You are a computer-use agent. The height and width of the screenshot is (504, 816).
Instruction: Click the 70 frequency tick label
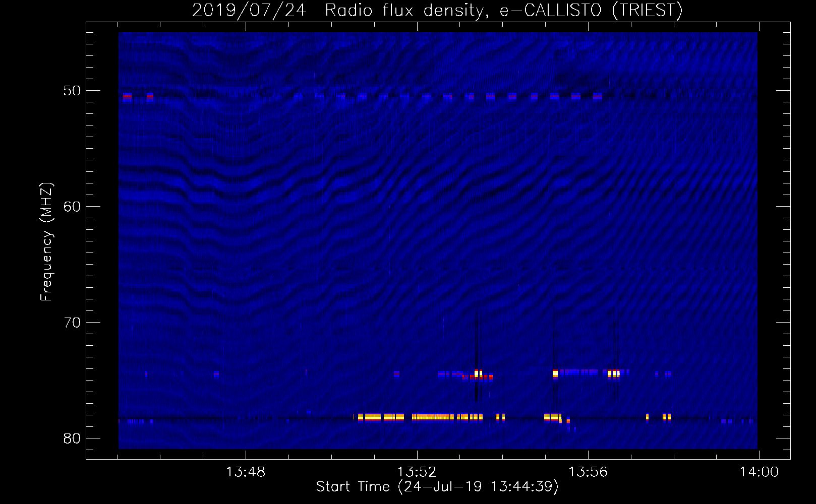72,323
